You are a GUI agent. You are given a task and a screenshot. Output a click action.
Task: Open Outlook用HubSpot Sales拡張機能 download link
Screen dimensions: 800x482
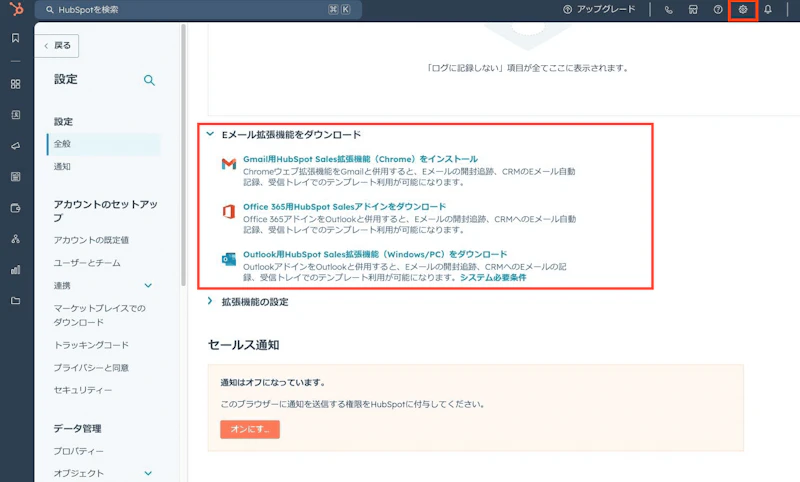coord(375,254)
